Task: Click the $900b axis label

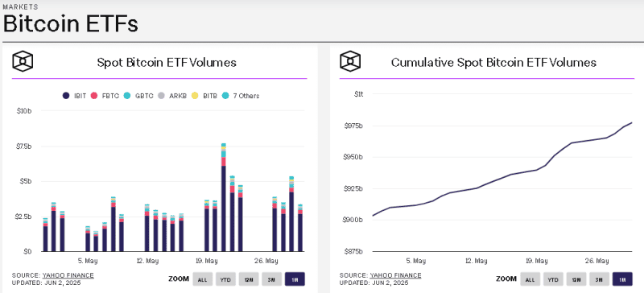Action: tap(354, 220)
